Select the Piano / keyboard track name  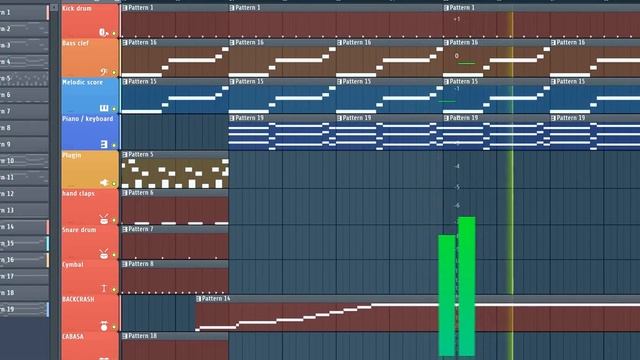pyautogui.click(x=87, y=118)
